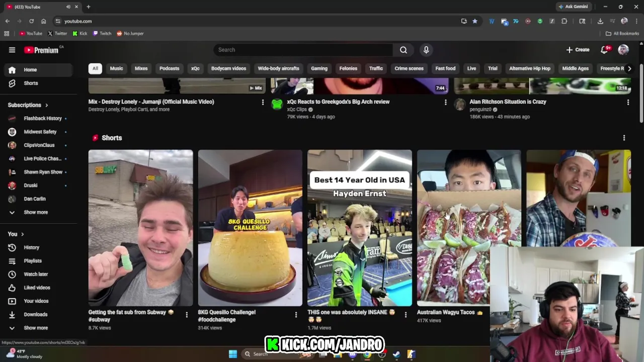Select the Gaming filter chip

click(x=319, y=68)
